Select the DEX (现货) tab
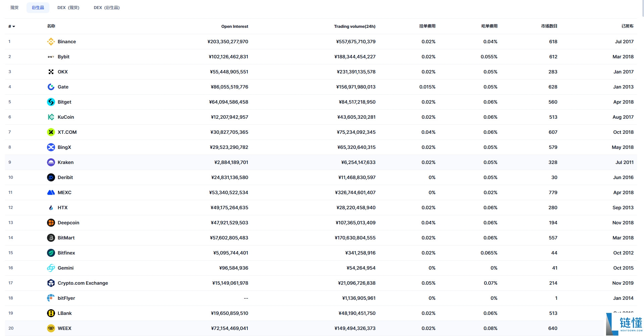This screenshot has height=336, width=644. [x=68, y=7]
